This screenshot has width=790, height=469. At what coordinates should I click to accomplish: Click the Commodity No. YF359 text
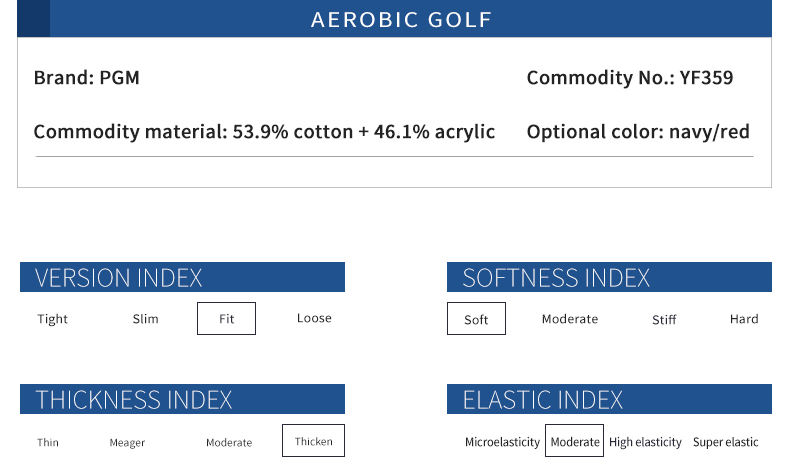click(x=630, y=78)
